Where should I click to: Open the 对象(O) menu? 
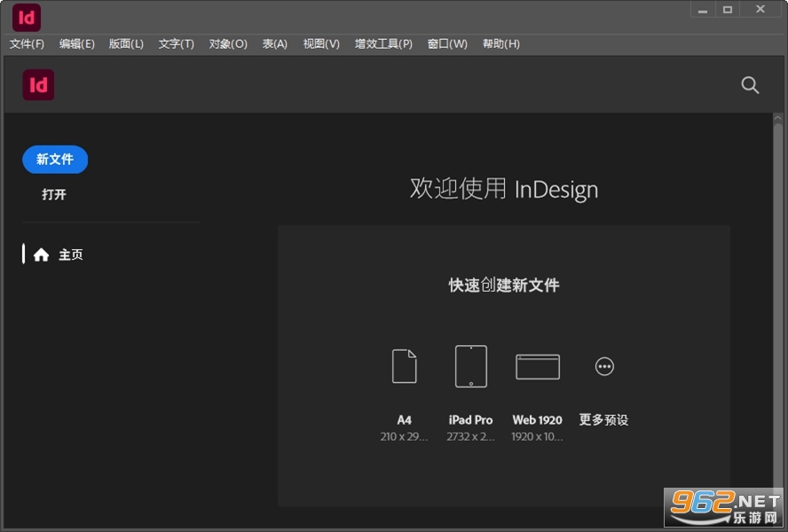point(228,44)
